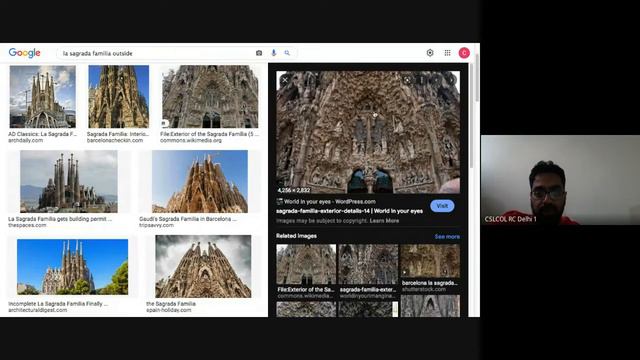Select Gaudi's Sagrada Familia tripsavvy thumbnail
The height and width of the screenshot is (360, 640).
coord(200,182)
